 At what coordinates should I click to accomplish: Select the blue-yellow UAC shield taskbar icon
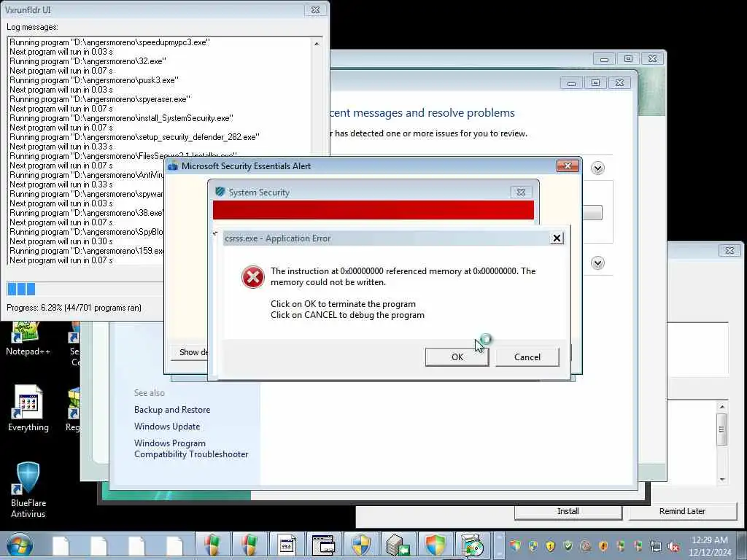[x=360, y=545]
